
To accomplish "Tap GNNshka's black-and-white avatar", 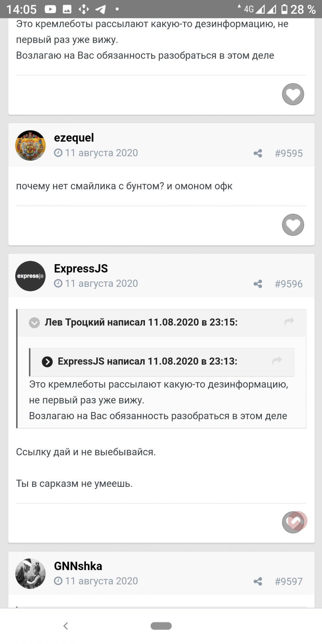I will pos(31,574).
